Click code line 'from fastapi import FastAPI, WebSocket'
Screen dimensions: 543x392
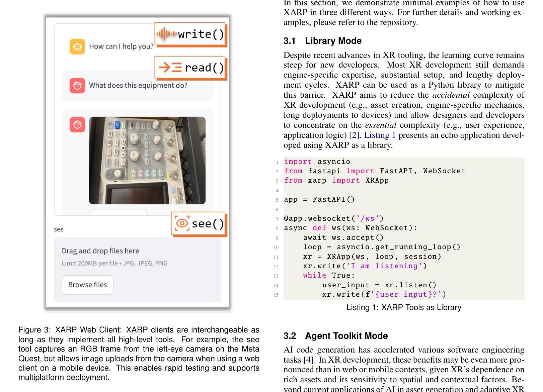coord(375,171)
